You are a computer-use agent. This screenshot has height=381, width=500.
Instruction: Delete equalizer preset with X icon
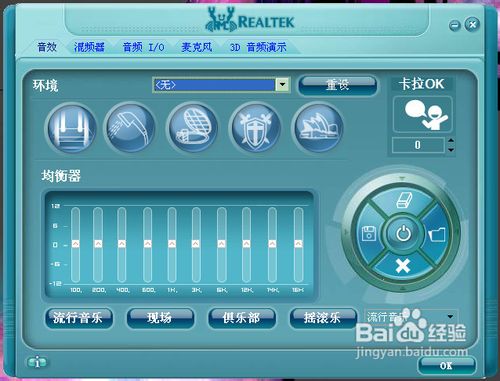(403, 266)
